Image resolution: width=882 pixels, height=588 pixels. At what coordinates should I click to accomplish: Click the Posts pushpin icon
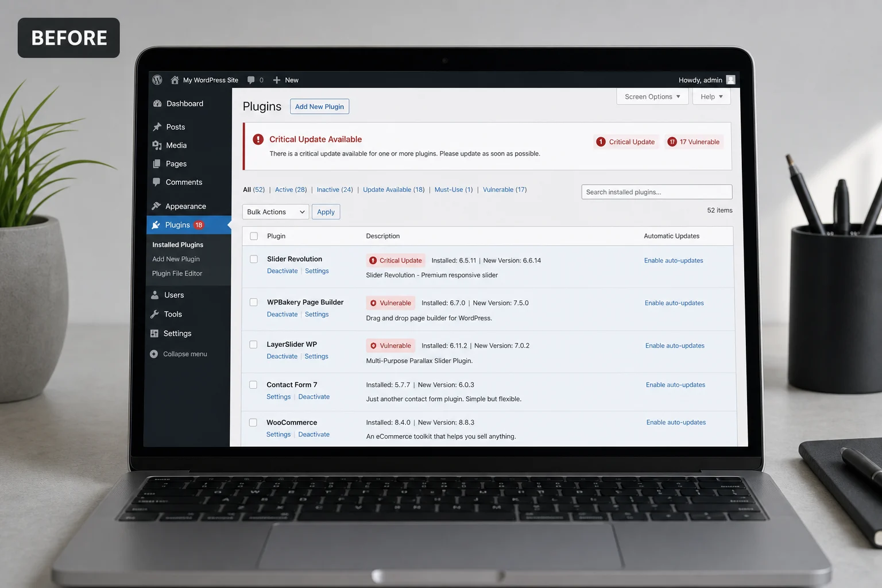(157, 127)
